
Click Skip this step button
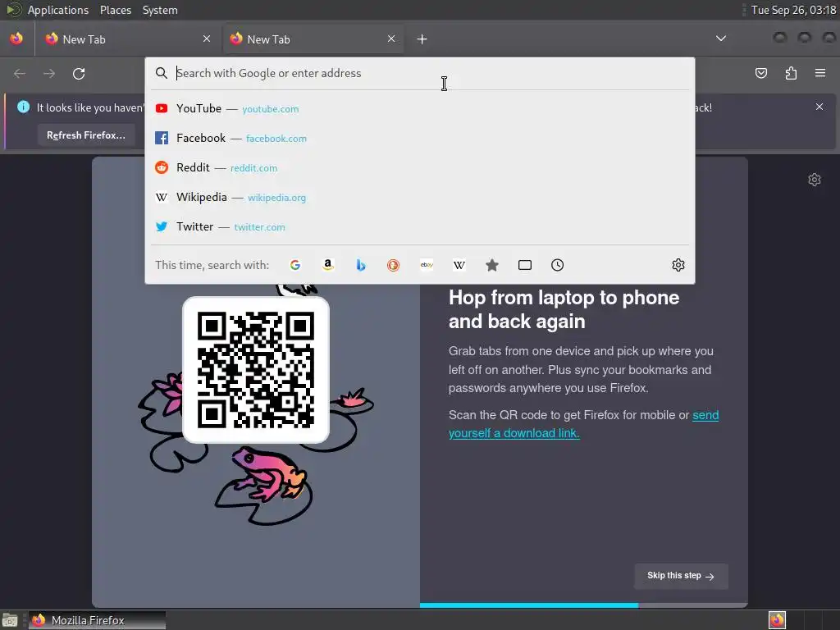681,576
